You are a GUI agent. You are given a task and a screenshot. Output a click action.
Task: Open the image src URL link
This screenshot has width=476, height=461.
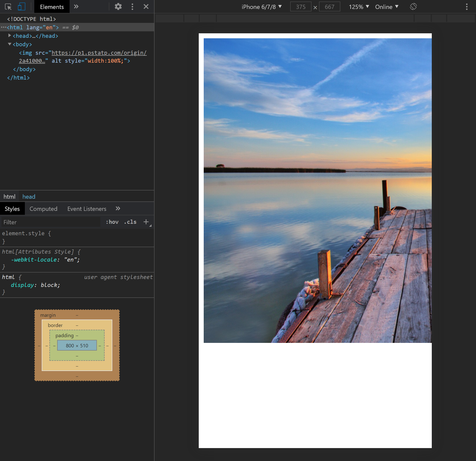[99, 53]
